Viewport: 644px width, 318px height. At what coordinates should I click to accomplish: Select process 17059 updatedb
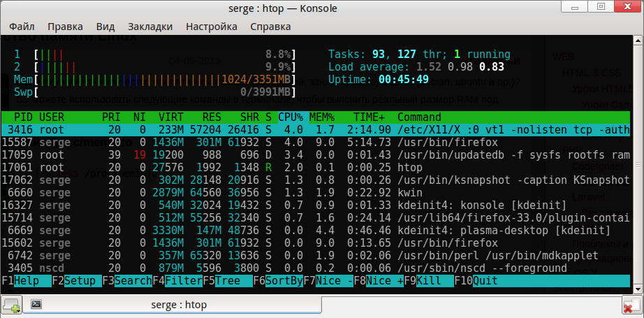pyautogui.click(x=316, y=155)
